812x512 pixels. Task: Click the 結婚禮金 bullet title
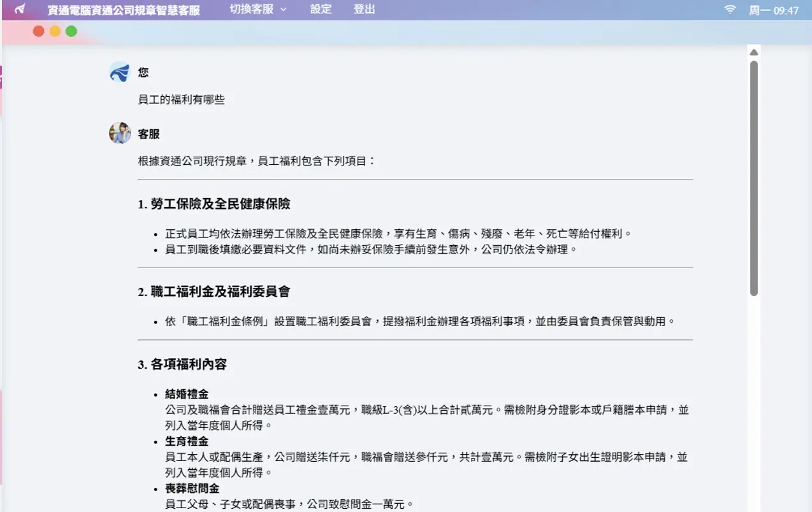click(187, 394)
